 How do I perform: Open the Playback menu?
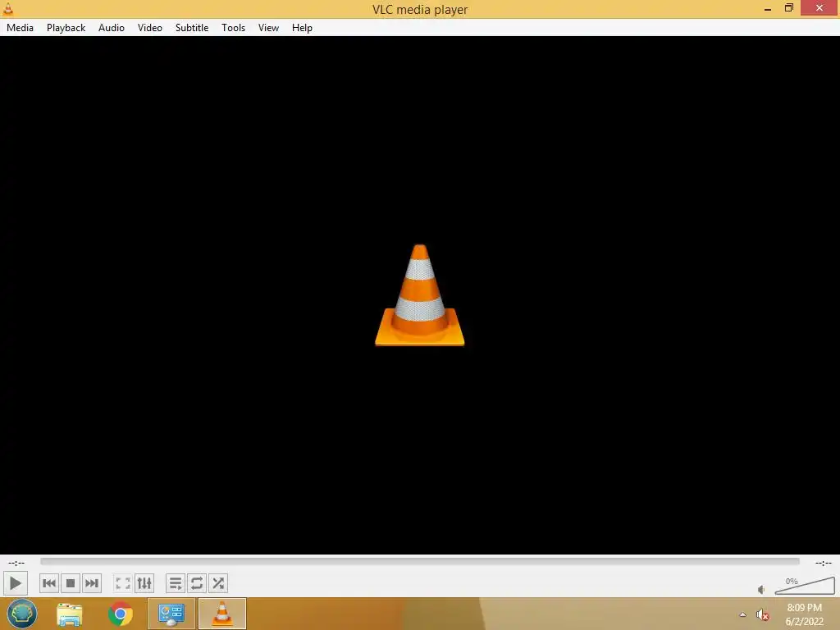[66, 28]
